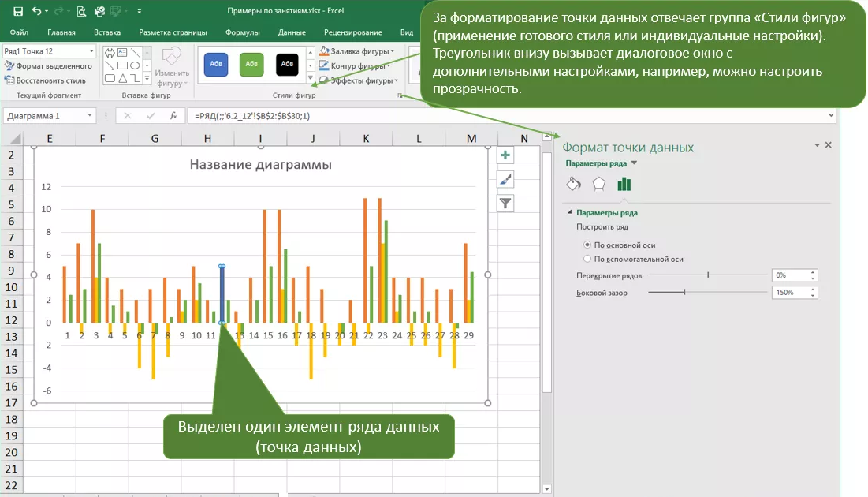Confirm formula entry with the checkmark icon
Image resolution: width=868 pixels, height=497 pixels.
coord(150,115)
